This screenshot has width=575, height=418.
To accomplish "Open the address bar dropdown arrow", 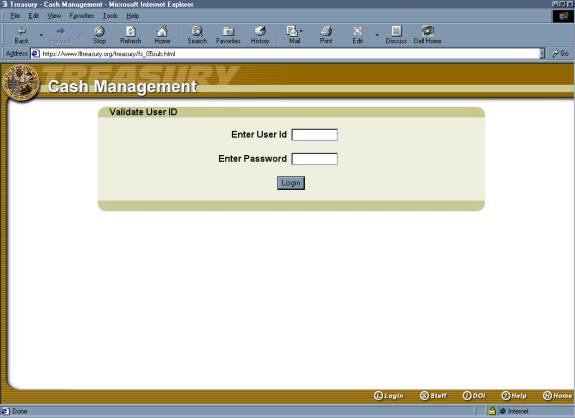I will click(x=542, y=54).
